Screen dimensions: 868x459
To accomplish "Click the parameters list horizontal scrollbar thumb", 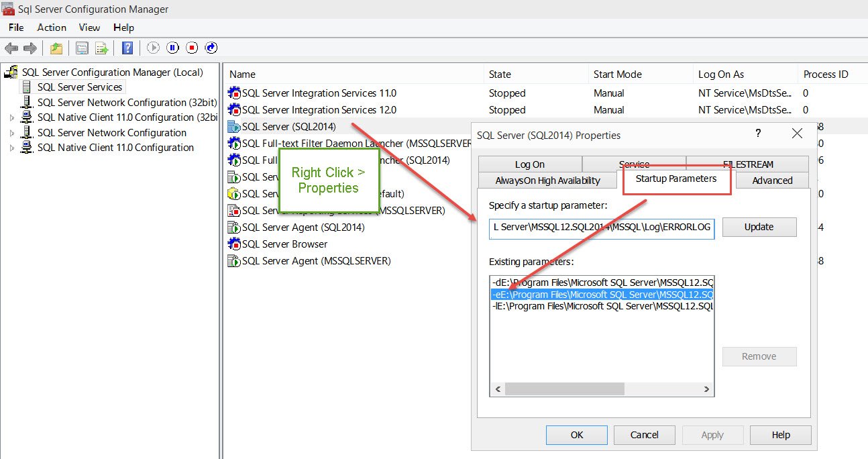I will tap(564, 389).
